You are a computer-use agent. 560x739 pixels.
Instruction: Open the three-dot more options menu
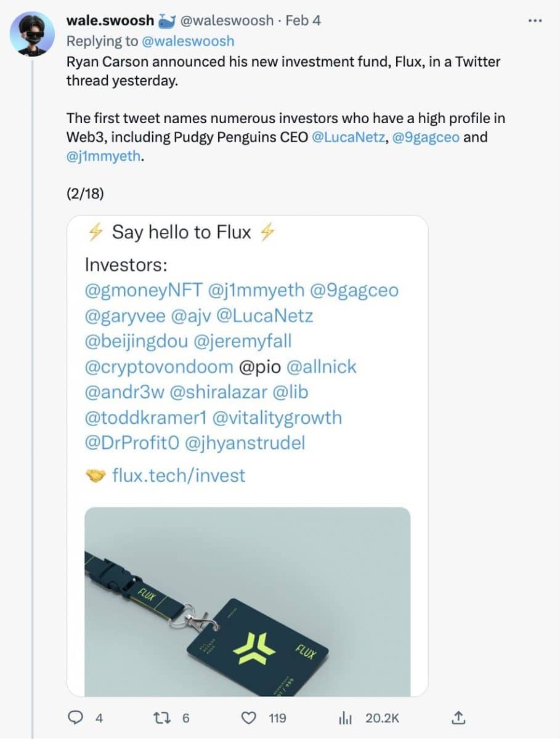[x=535, y=20]
